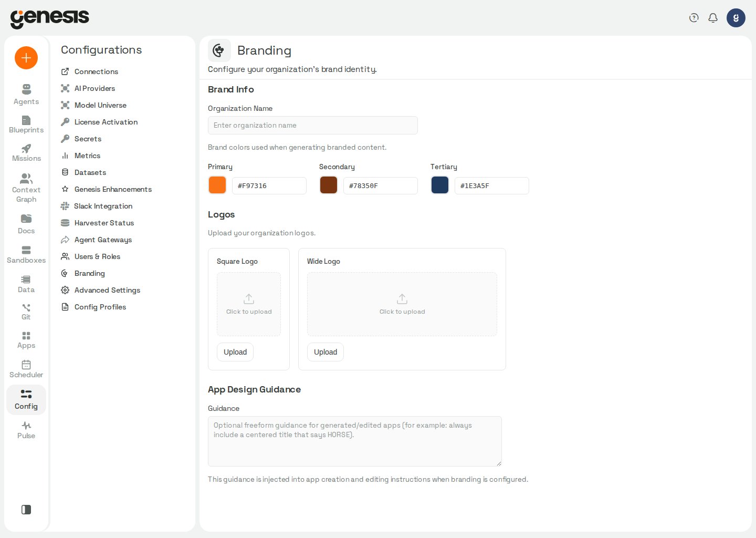Open Sandboxes in the sidebar
Image resolution: width=756 pixels, height=538 pixels.
(26, 254)
